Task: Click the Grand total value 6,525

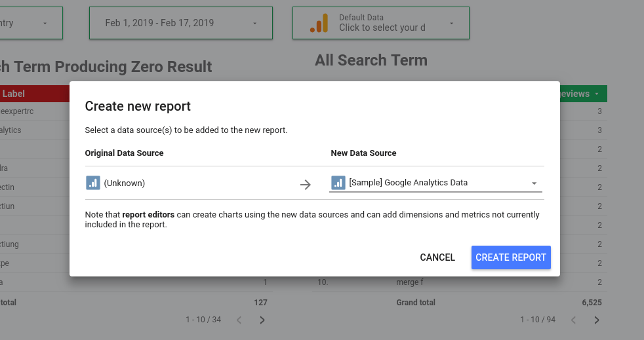Action: tap(592, 303)
